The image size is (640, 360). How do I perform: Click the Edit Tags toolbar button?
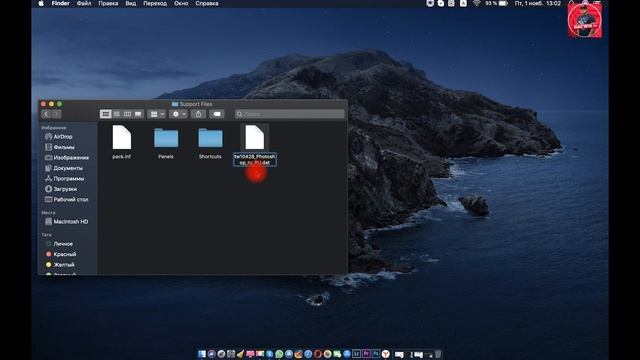(x=217, y=114)
